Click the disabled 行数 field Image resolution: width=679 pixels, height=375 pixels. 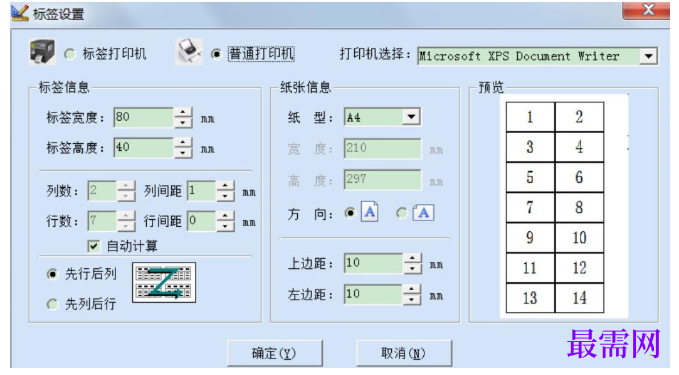[x=102, y=221]
